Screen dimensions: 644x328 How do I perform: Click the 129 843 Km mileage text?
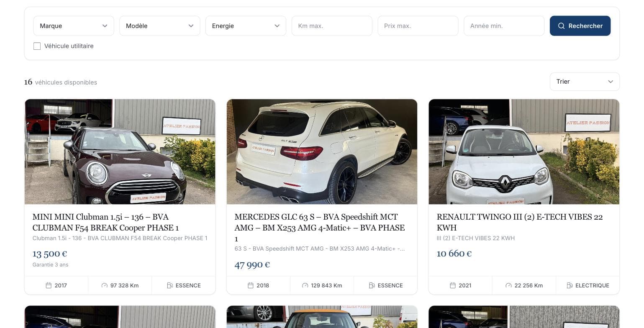pos(326,285)
